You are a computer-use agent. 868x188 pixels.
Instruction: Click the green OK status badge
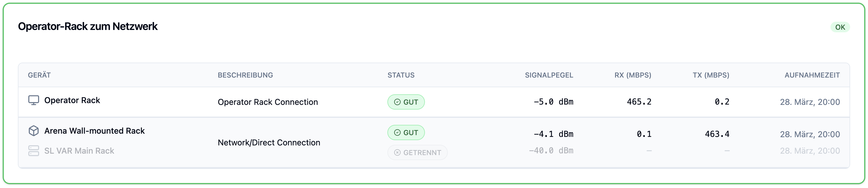(840, 27)
